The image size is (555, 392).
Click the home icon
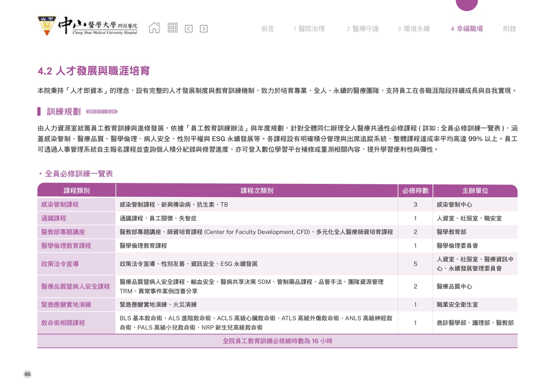[154, 28]
